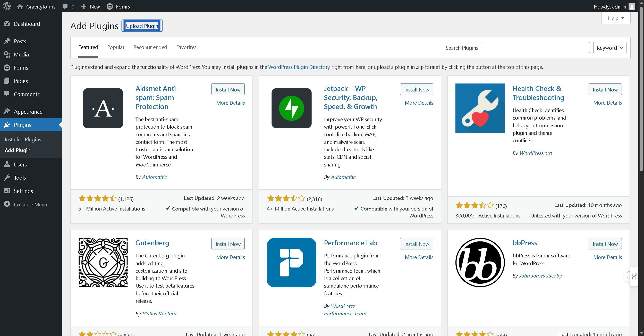
Task: View More Details for Health Check
Action: coord(608,103)
